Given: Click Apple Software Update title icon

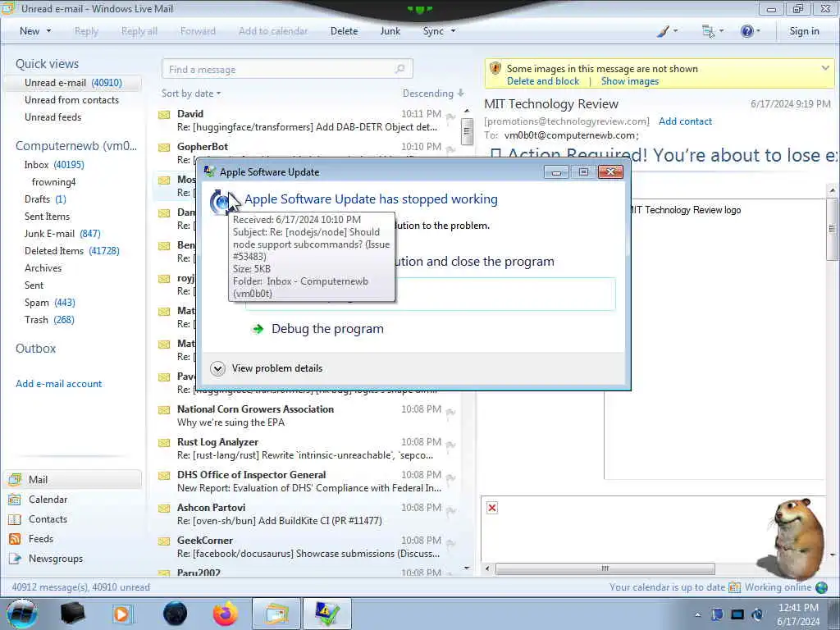Looking at the screenshot, I should point(209,171).
